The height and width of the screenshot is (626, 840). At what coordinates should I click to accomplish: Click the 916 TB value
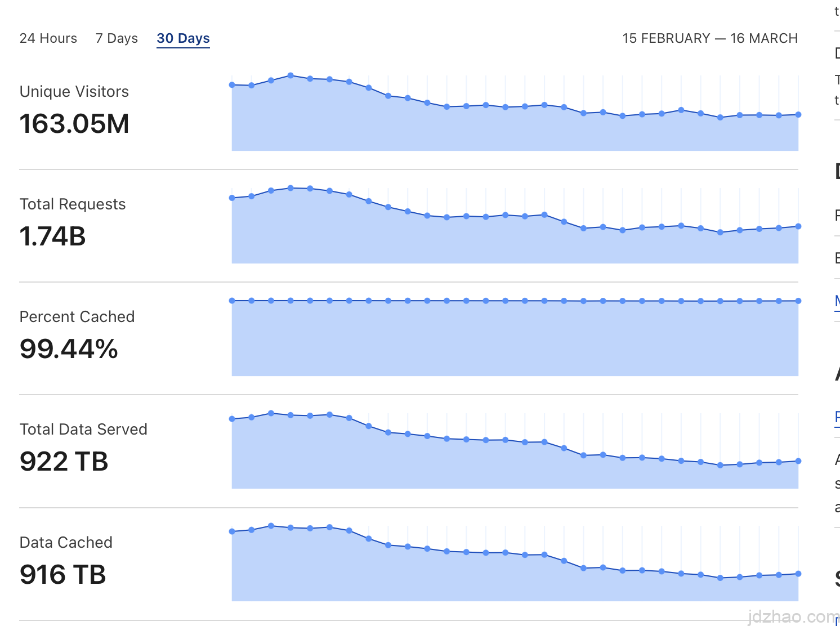click(x=62, y=575)
